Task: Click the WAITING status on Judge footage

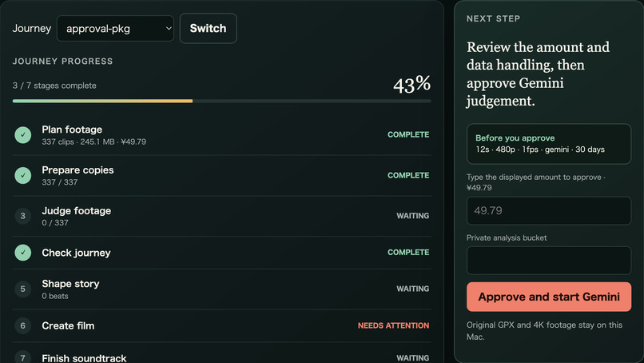Action: pyautogui.click(x=413, y=216)
